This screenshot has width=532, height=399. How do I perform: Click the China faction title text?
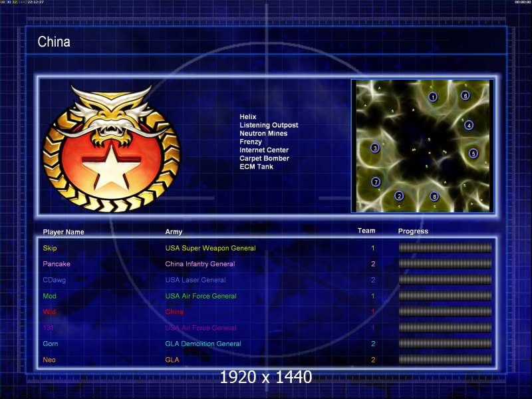tap(54, 42)
